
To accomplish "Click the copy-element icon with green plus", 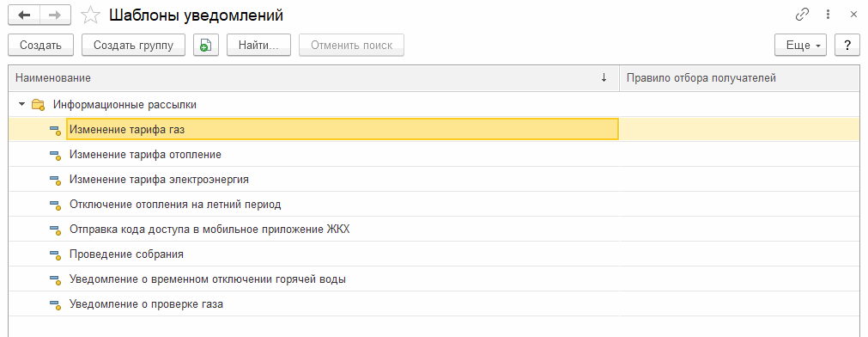I will pyautogui.click(x=206, y=46).
